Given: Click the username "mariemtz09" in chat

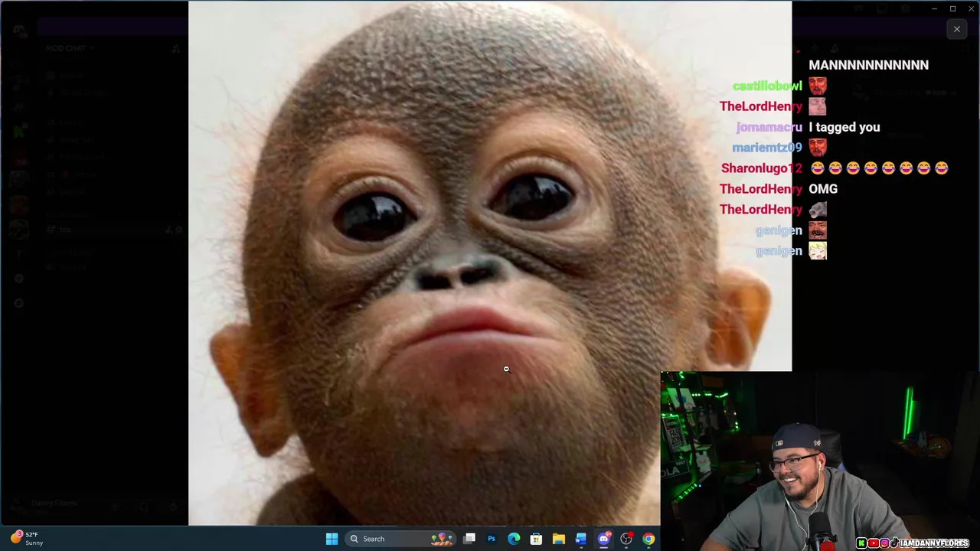Looking at the screenshot, I should pos(767,148).
